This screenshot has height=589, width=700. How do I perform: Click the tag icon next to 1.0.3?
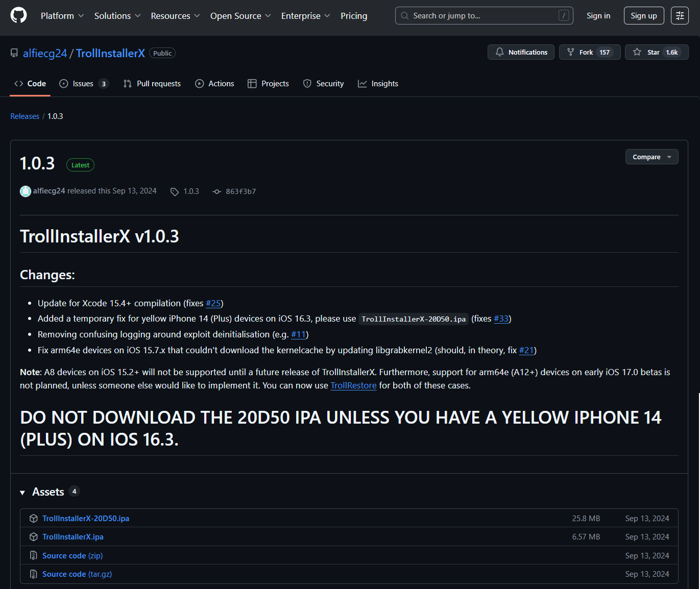click(x=175, y=192)
